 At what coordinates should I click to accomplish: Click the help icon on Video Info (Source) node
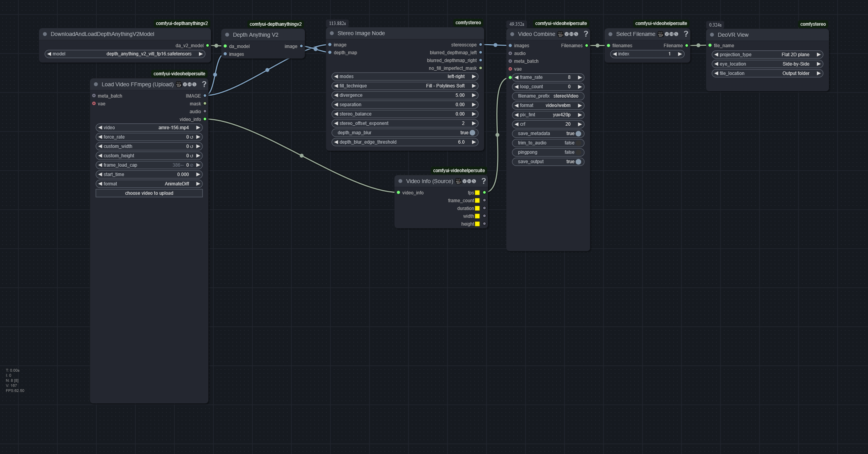483,181
